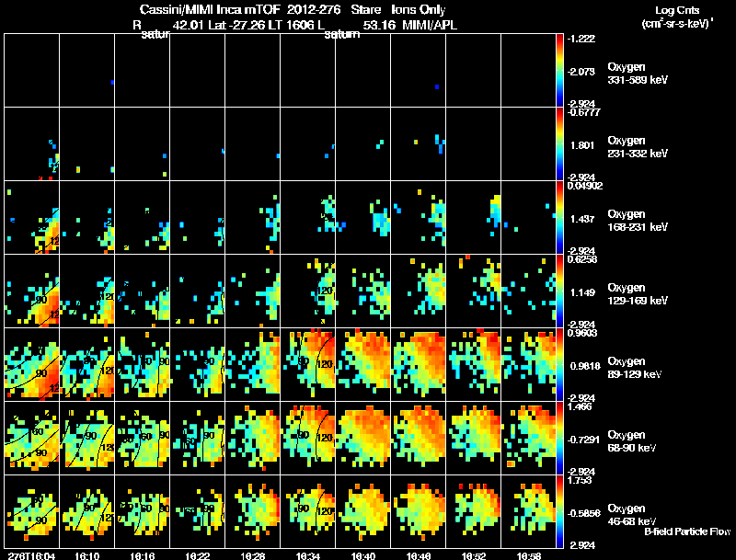Open the 16:28 panel in 46-68 keV row
This screenshot has height=560, width=736.
click(x=252, y=511)
